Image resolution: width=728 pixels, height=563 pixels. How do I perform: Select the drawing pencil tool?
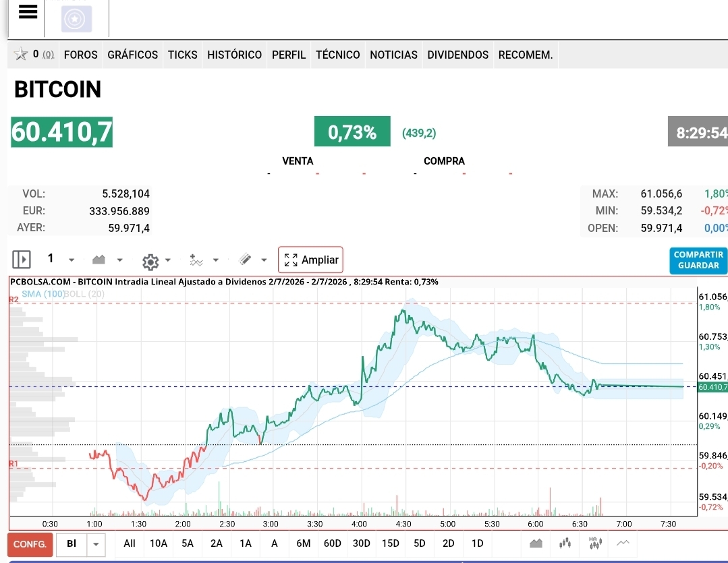[x=245, y=260]
